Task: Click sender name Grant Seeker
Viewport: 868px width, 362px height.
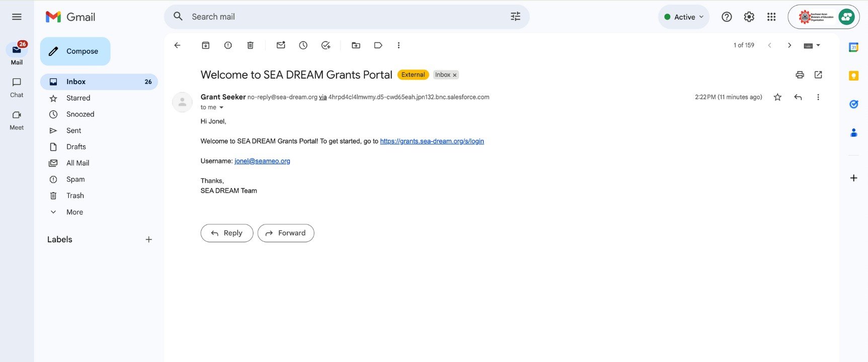Action: [223, 97]
